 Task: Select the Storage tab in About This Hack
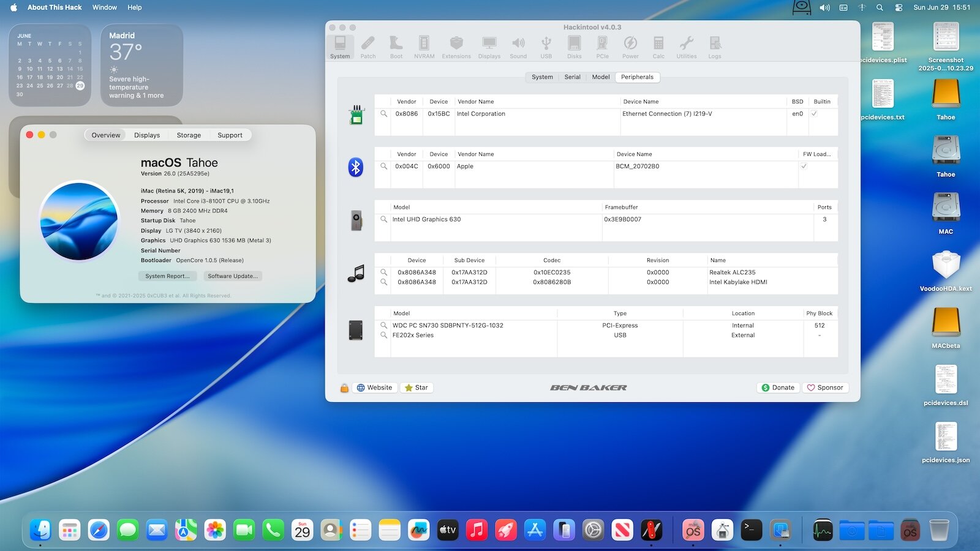pyautogui.click(x=189, y=135)
